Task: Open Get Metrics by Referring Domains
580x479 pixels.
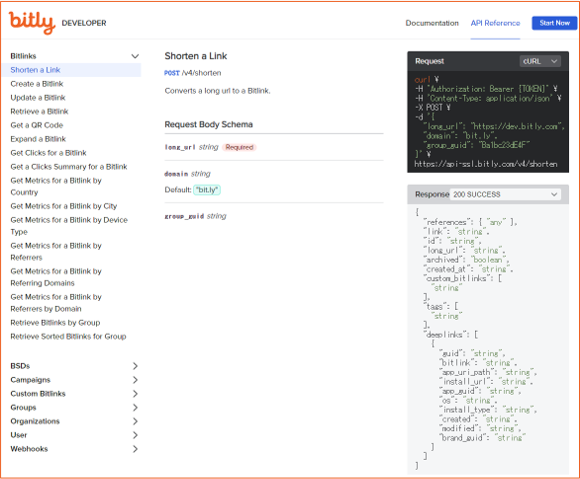Action: click(x=56, y=277)
